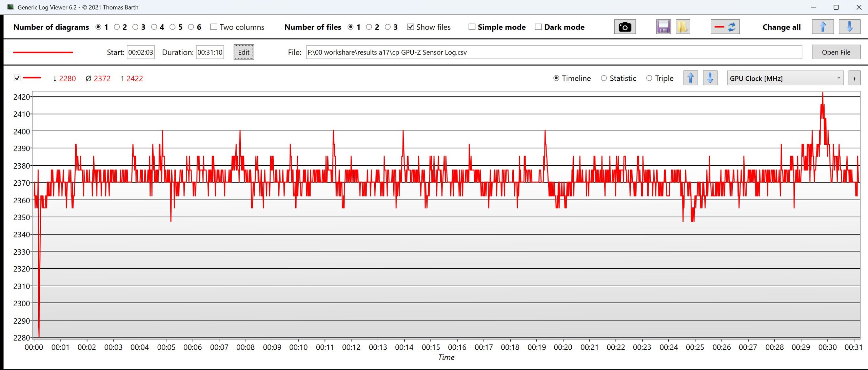The image size is (868, 370).
Task: Click Change all blue down arrow
Action: pos(849,27)
